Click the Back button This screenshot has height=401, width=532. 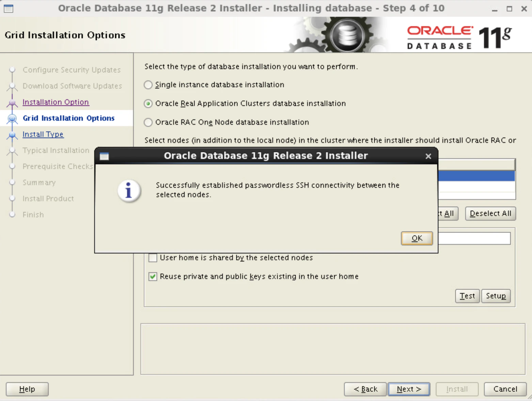click(x=365, y=389)
